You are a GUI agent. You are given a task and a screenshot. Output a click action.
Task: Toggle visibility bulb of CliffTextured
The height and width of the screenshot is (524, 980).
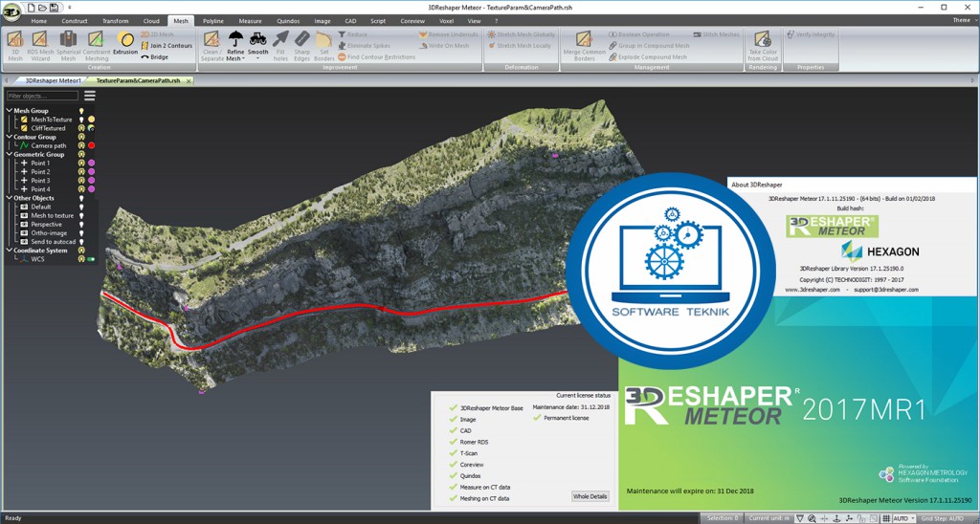tap(81, 128)
